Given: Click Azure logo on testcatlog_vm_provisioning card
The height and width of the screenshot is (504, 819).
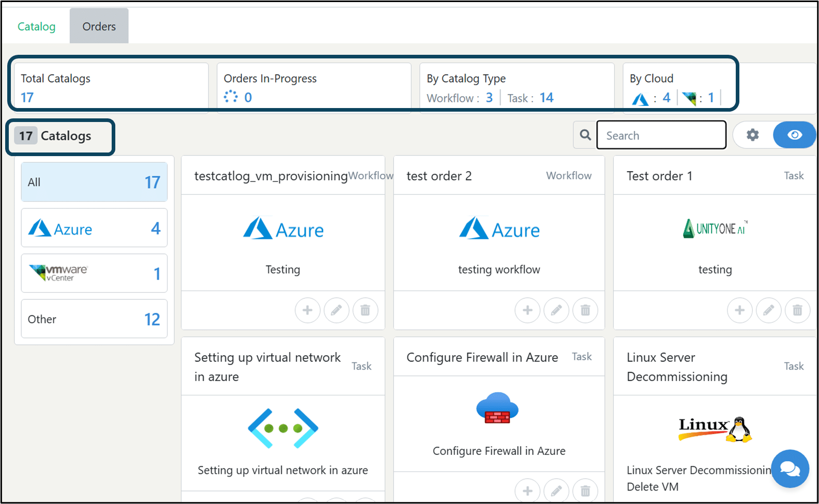Looking at the screenshot, I should pos(283,228).
